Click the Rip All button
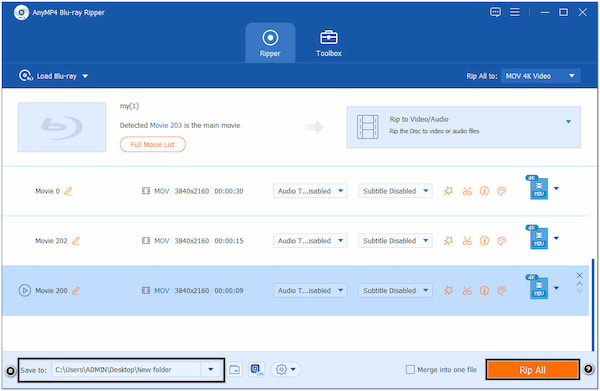Image resolution: width=600 pixels, height=391 pixels. (x=532, y=370)
